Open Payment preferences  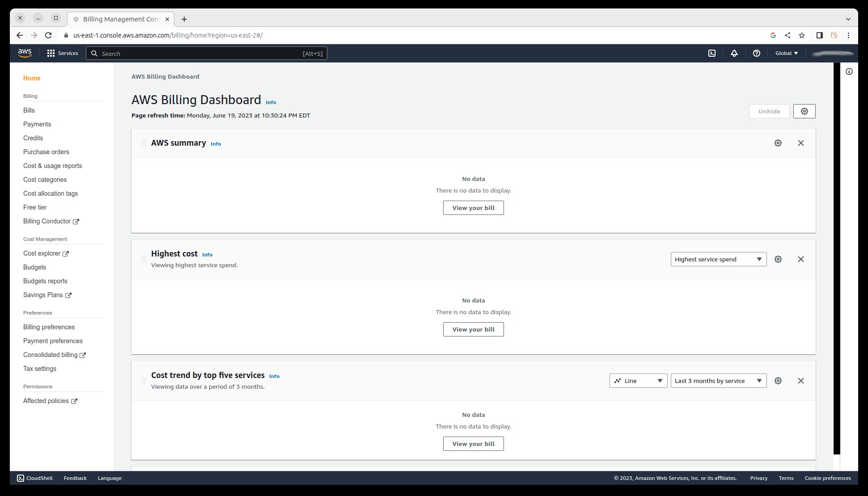point(53,341)
